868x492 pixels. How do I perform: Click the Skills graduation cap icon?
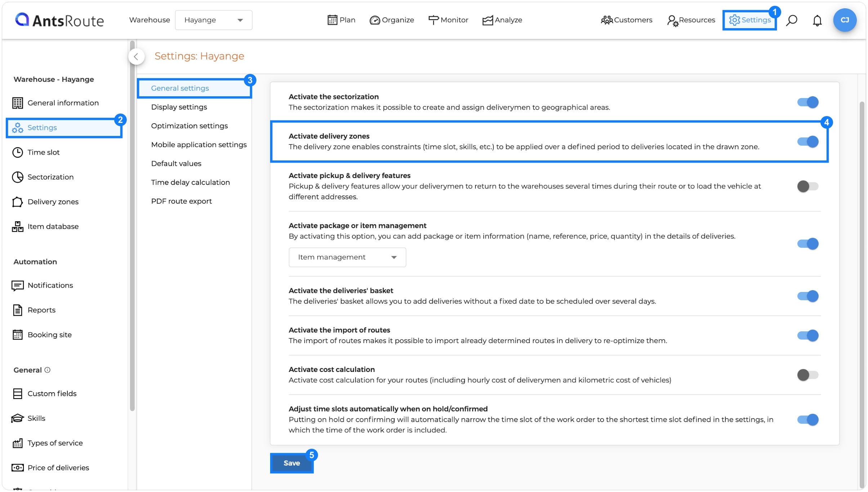pos(17,418)
